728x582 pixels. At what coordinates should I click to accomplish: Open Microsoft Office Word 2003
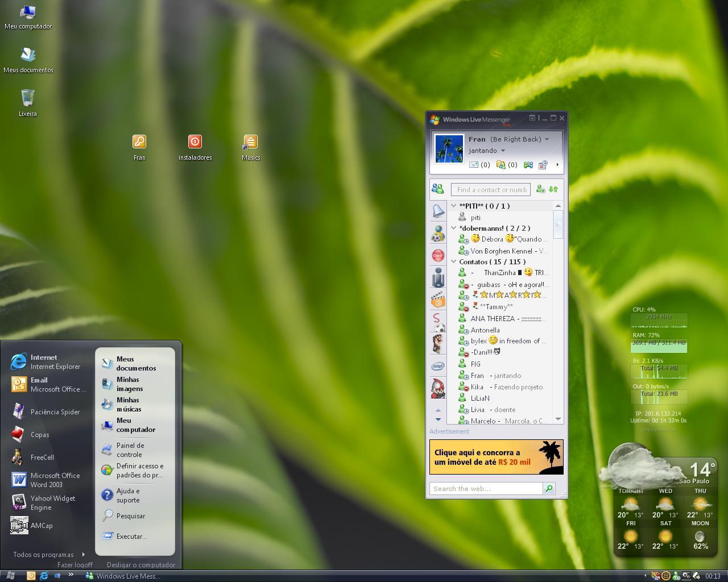tap(48, 480)
